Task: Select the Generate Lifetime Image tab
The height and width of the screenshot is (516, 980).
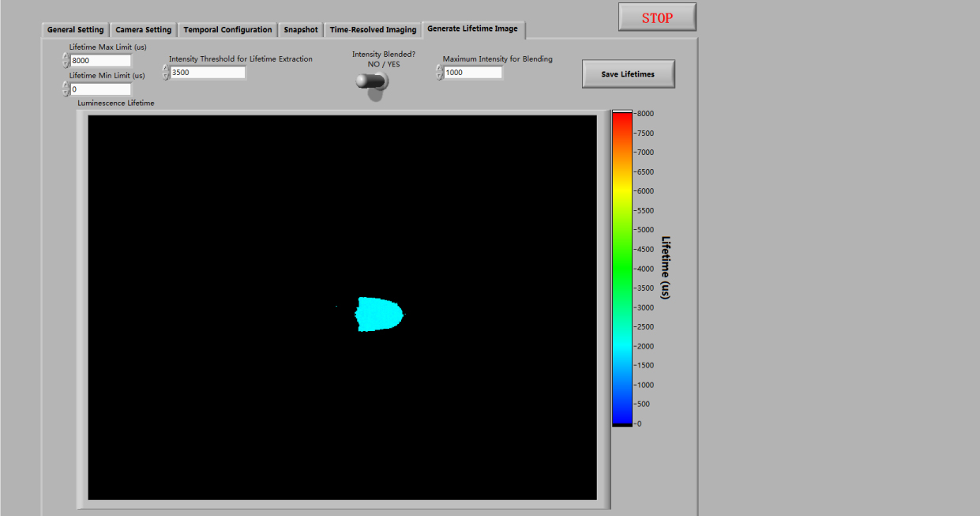Action: click(472, 29)
